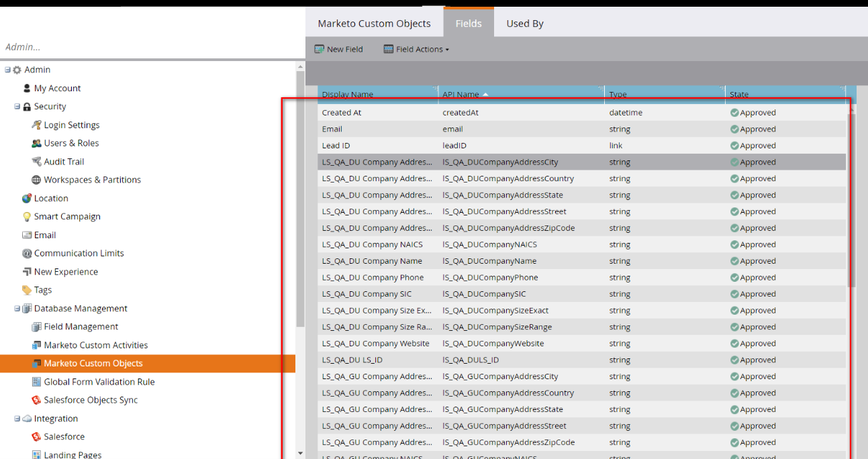Select the LS_QA_DU Company Name row

581,261
